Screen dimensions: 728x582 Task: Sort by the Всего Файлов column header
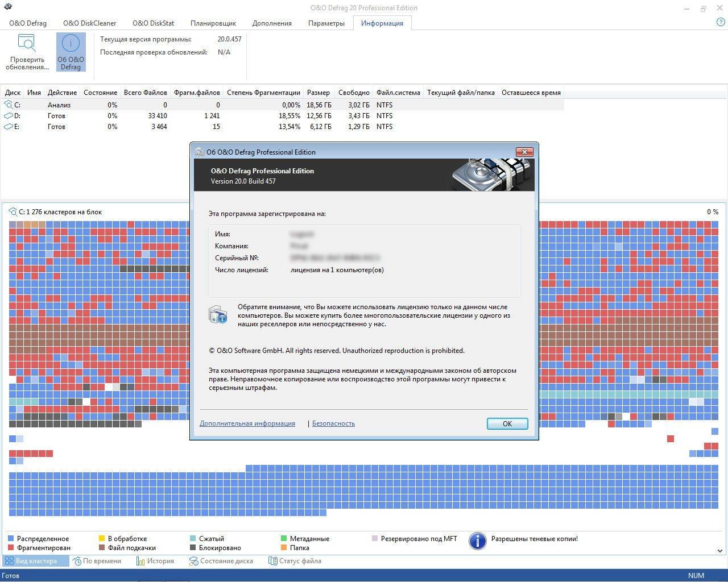pyautogui.click(x=146, y=93)
